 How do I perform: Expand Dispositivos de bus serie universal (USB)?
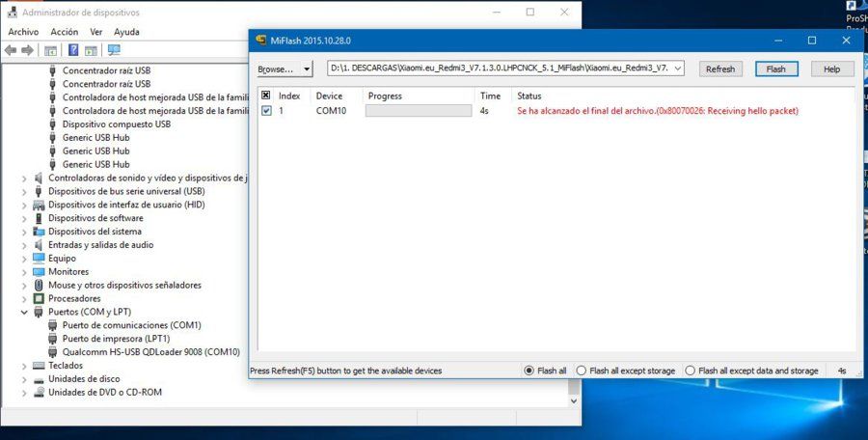coord(24,192)
